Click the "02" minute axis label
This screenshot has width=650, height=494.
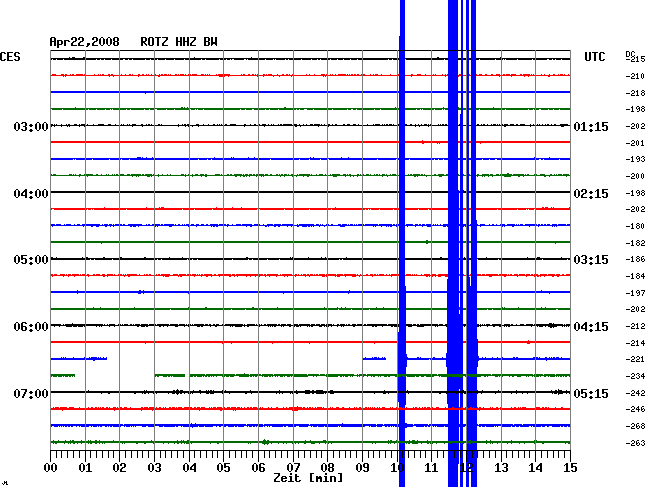119,468
